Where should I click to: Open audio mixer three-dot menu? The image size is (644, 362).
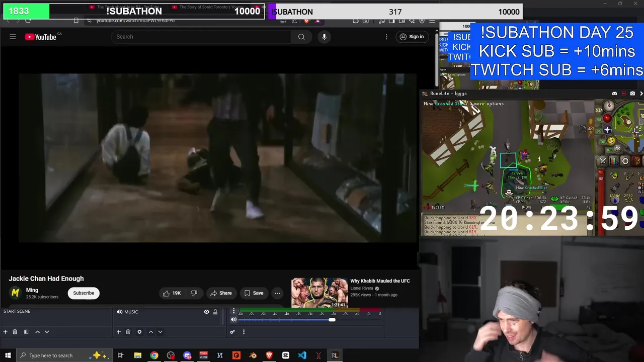244,332
